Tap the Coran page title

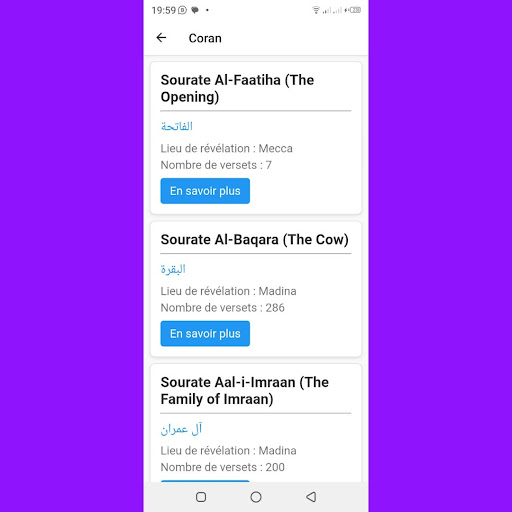tap(205, 38)
